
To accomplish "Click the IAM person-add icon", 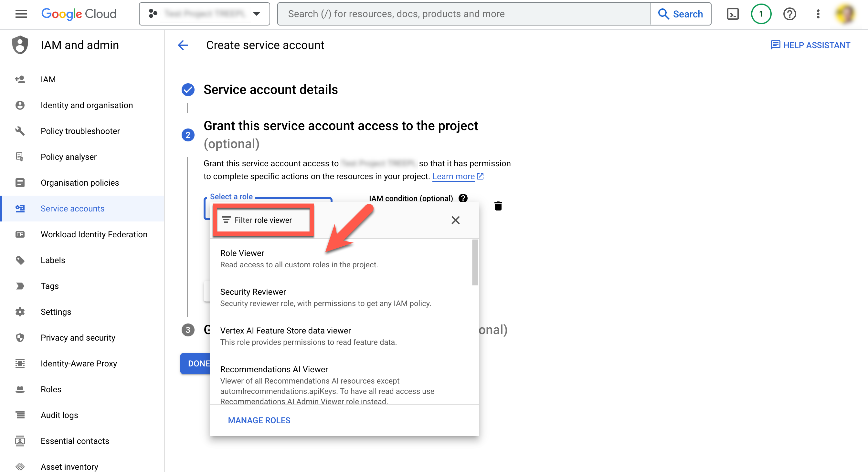I will coord(20,79).
